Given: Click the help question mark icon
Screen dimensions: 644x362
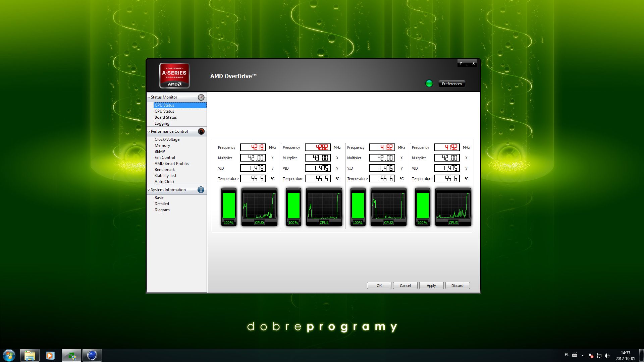Looking at the screenshot, I should 461,63.
